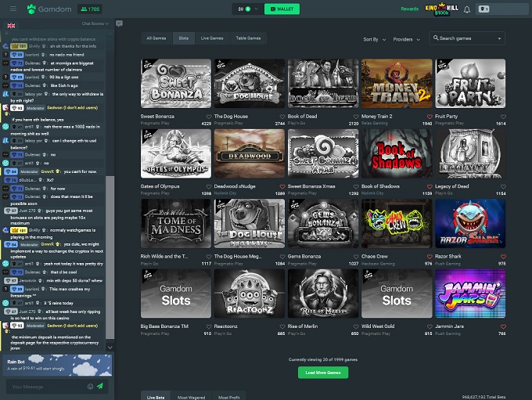Close the Rain Bot banner
532x400 pixels.
[x=109, y=356]
